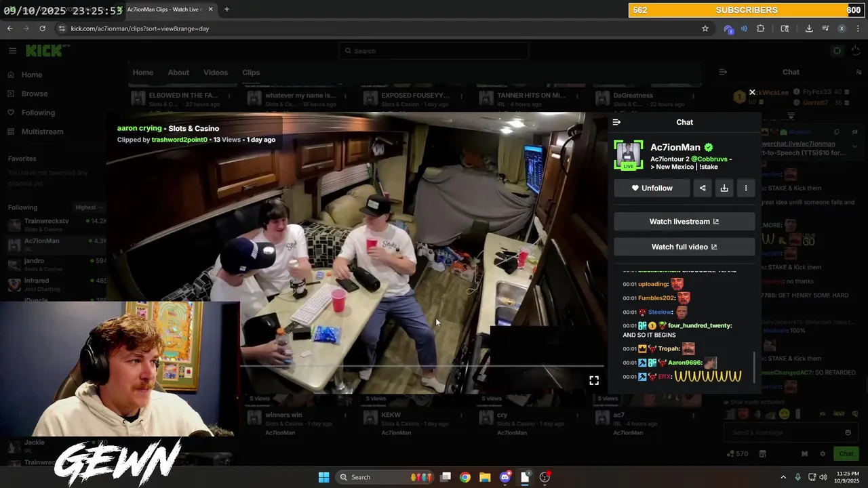
Task: Open the chat users icon beside Chat header
Action: pos(859,72)
